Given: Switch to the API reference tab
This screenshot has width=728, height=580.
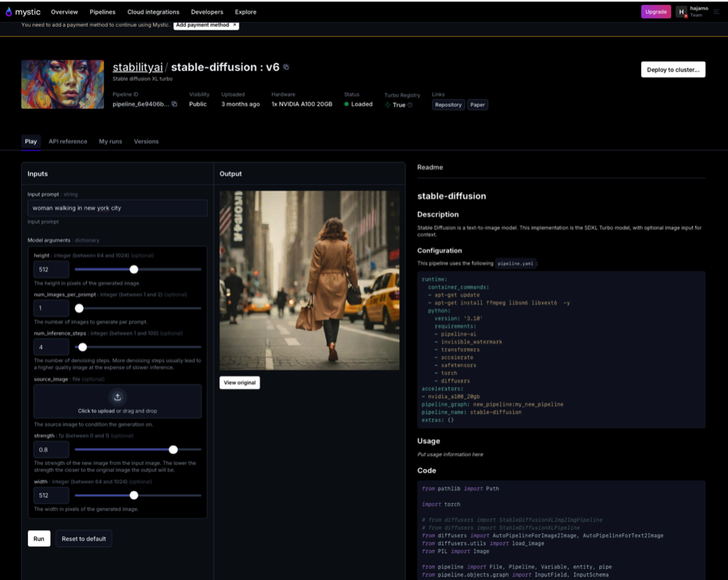Looking at the screenshot, I should tap(68, 141).
